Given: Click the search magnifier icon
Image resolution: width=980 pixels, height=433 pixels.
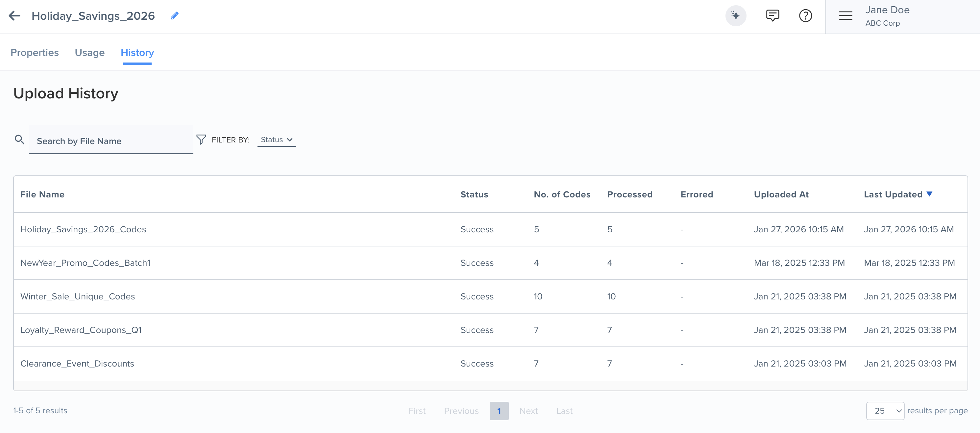Looking at the screenshot, I should (19, 140).
